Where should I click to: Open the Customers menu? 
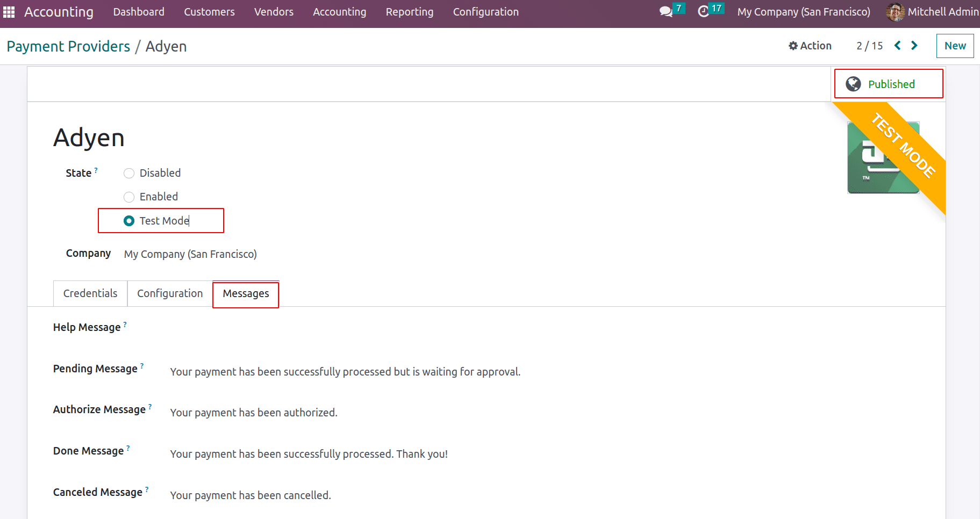click(x=209, y=12)
